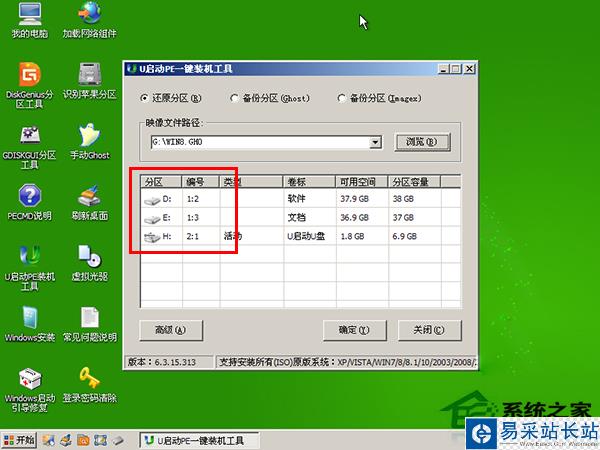Click the first quick launch taskbar icon
Screen dimensions: 600x450
tap(48, 440)
